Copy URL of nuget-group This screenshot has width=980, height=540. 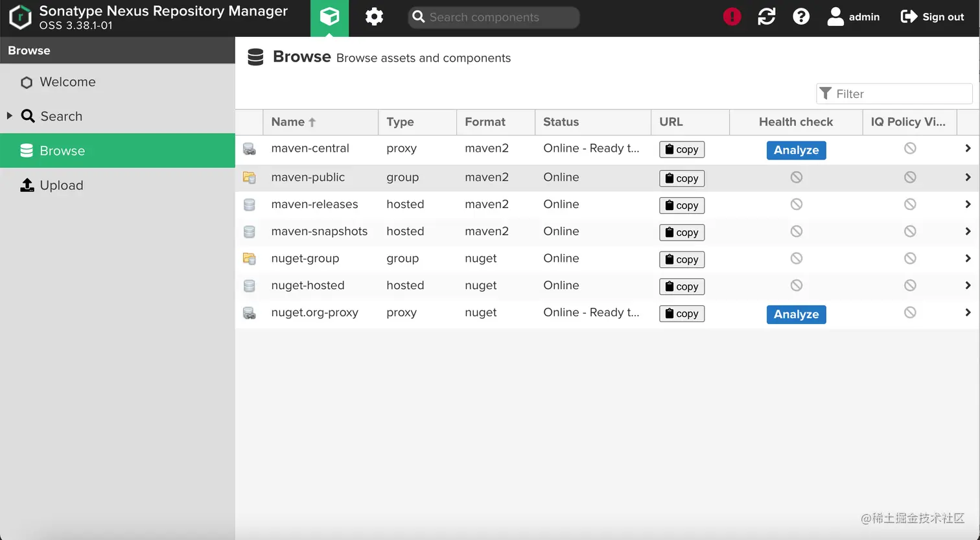tap(682, 259)
